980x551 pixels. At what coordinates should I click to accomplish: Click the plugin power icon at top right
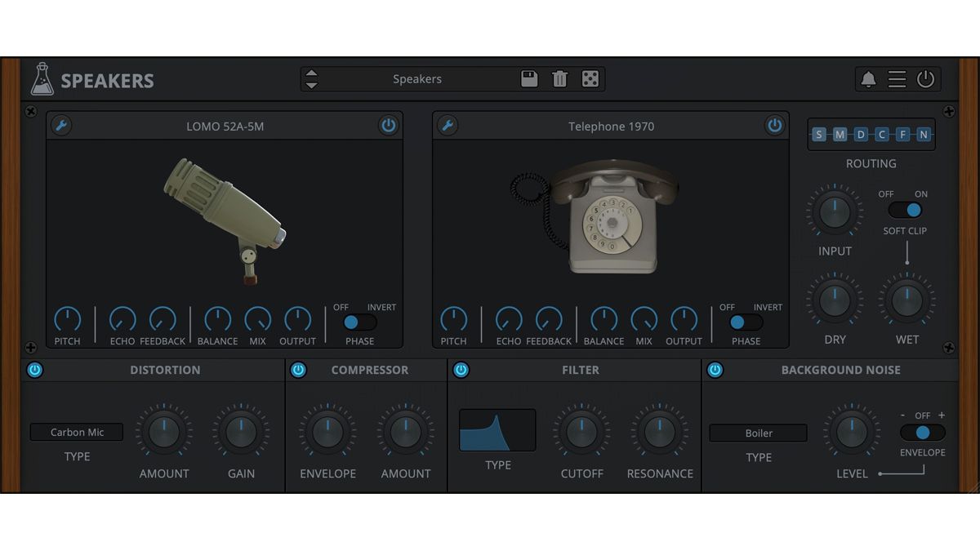(925, 79)
